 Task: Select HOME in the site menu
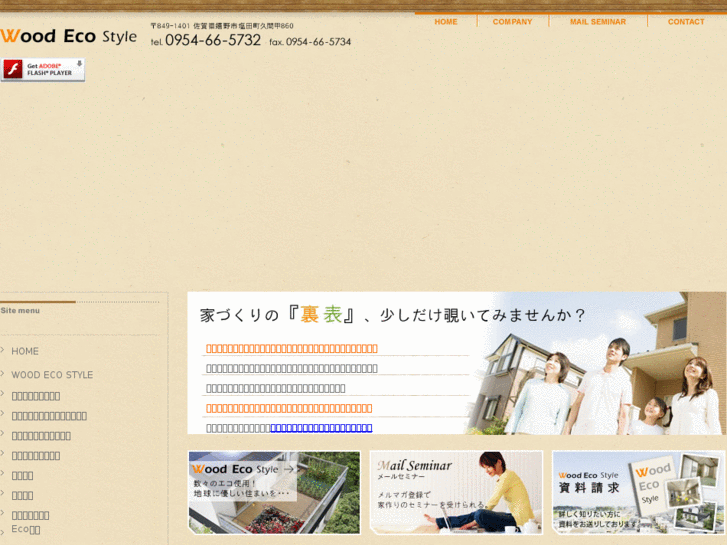(x=25, y=351)
